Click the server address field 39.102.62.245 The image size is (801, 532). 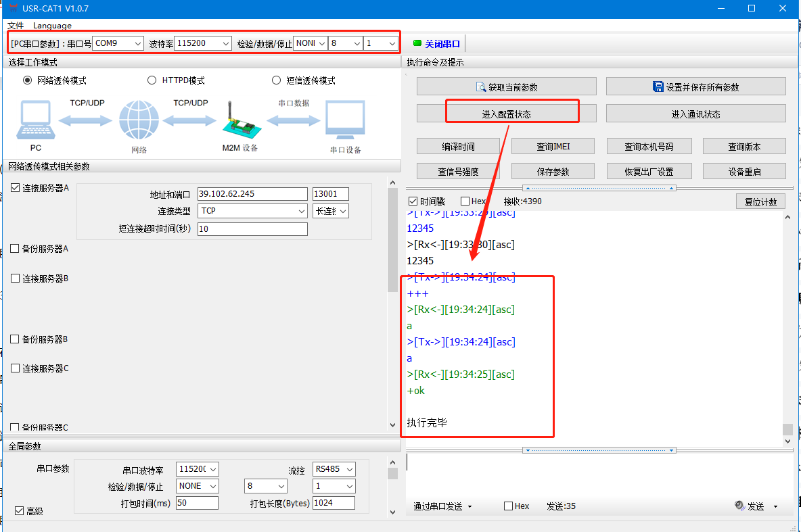point(252,194)
